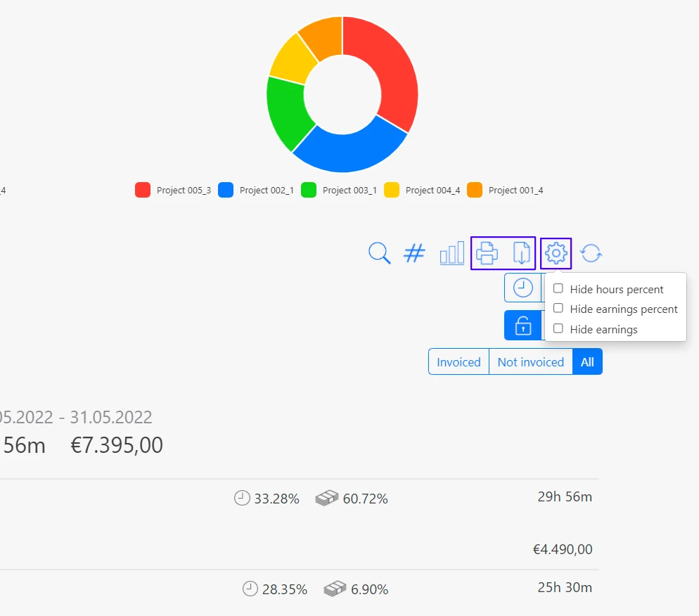Click Project 003_1 green legend item
The image size is (699, 616).
(339, 190)
